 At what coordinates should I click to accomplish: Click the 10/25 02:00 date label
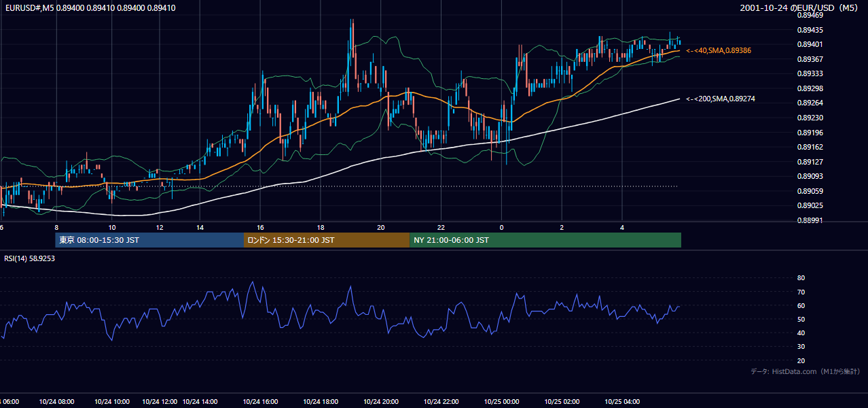pos(562,401)
